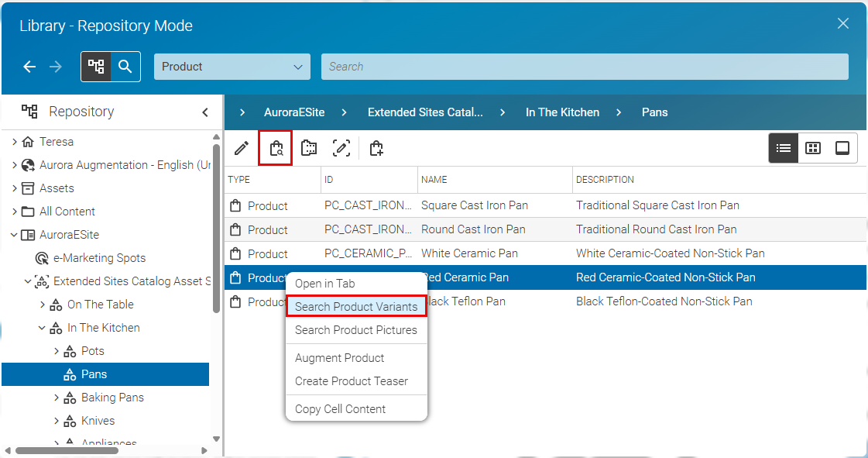Open the Search Product toolbar icon
The image size is (868, 458).
click(x=275, y=147)
